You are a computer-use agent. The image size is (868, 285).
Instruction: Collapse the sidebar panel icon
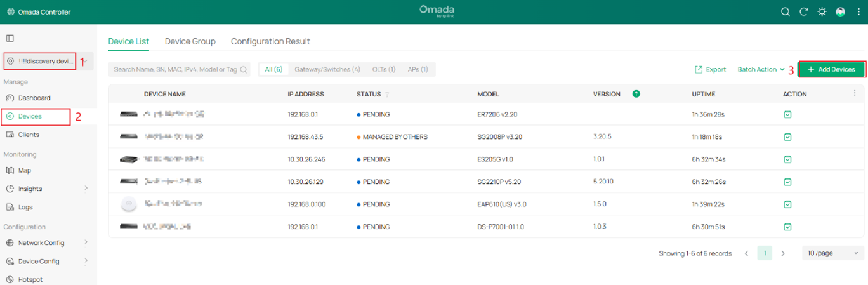point(10,38)
